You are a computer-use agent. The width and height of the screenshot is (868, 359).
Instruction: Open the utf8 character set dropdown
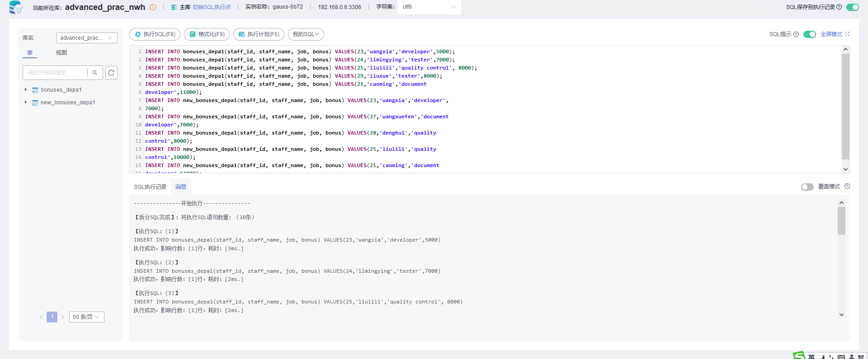coord(429,7)
